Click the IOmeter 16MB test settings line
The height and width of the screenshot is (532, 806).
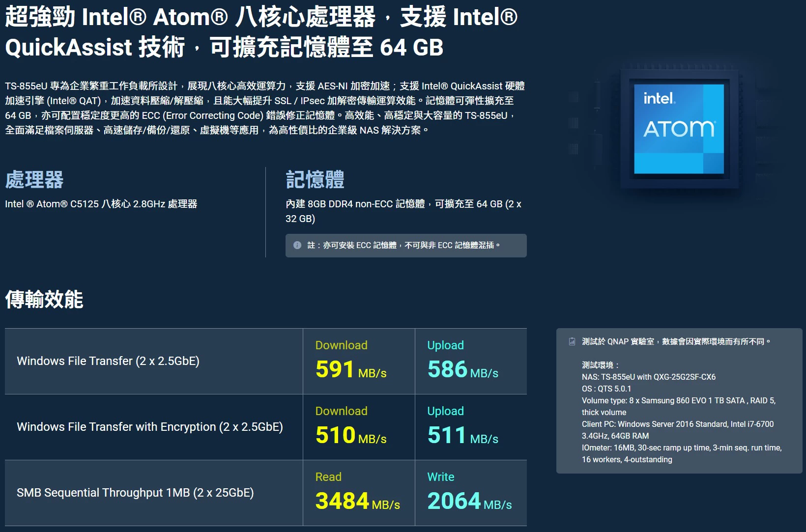(682, 453)
